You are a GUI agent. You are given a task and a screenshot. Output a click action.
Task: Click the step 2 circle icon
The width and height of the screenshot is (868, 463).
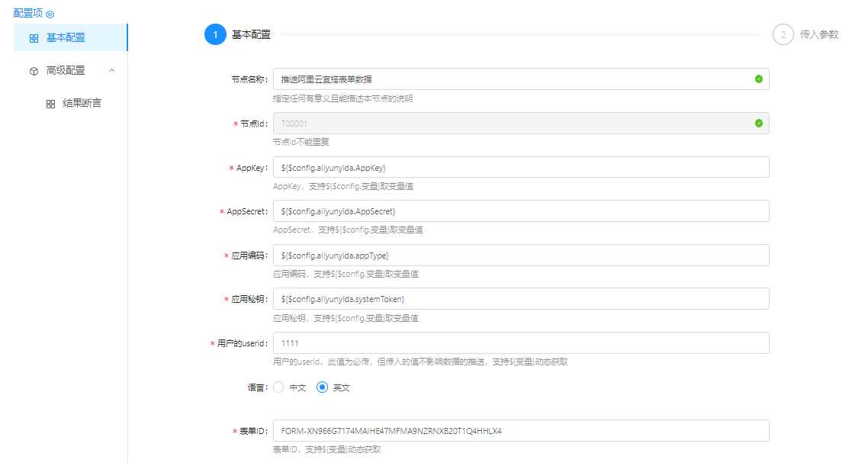click(783, 34)
